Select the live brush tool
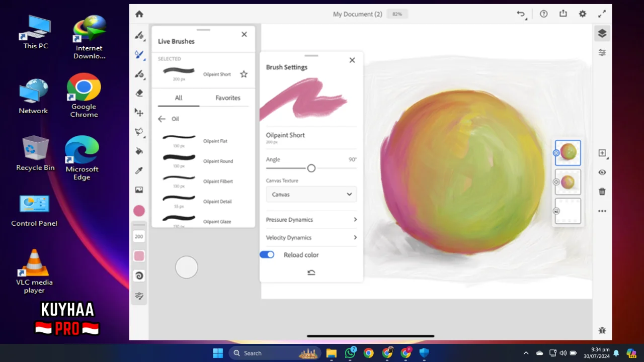Viewport: 644px width, 362px height. click(x=139, y=55)
